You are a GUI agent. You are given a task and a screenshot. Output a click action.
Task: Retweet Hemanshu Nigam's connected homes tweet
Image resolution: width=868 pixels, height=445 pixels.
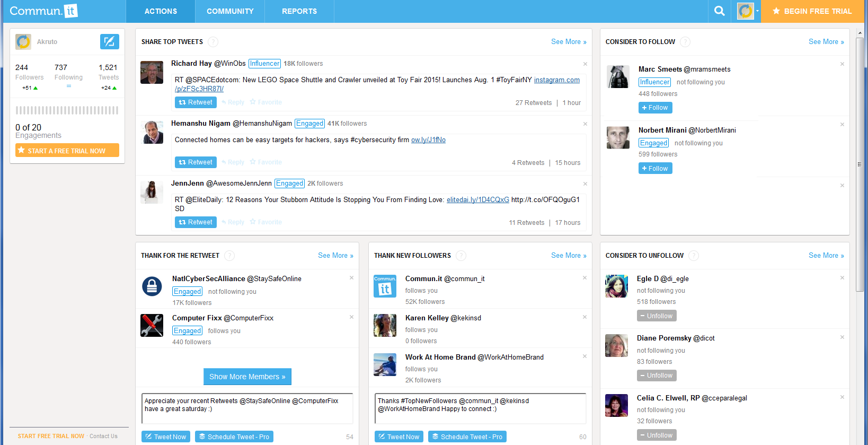196,162
